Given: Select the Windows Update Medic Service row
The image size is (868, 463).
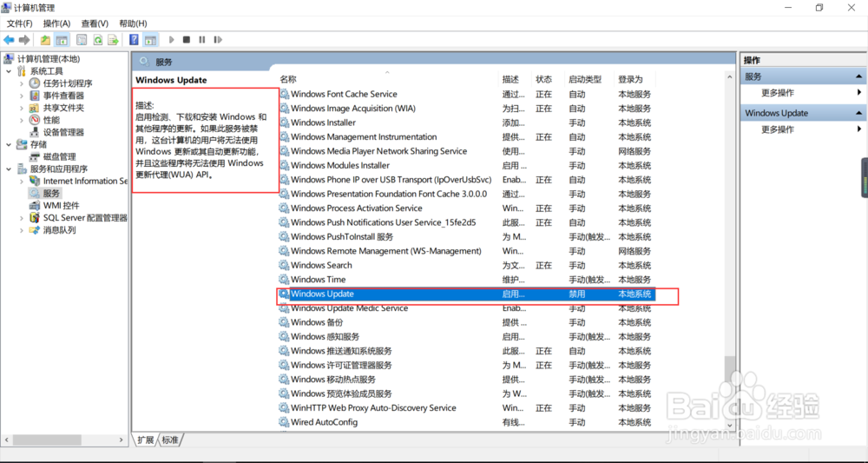Looking at the screenshot, I should coord(466,308).
